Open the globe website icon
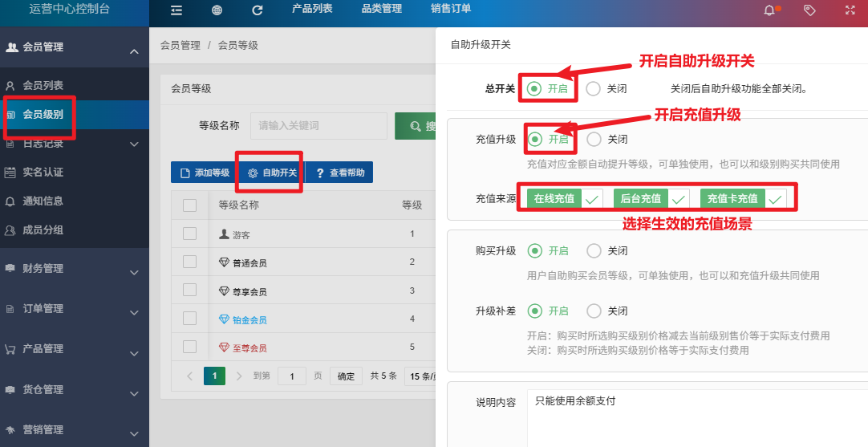Image resolution: width=868 pixels, height=447 pixels. (x=217, y=10)
